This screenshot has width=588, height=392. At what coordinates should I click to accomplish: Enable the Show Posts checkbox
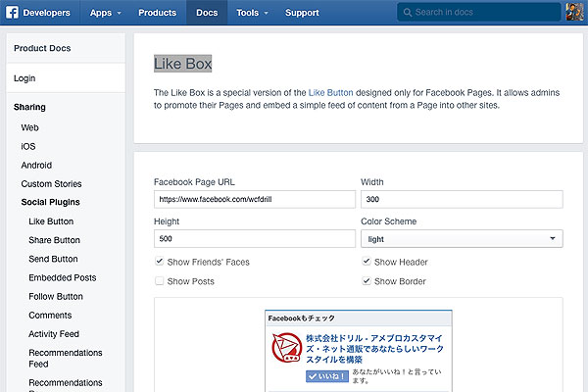pyautogui.click(x=160, y=280)
